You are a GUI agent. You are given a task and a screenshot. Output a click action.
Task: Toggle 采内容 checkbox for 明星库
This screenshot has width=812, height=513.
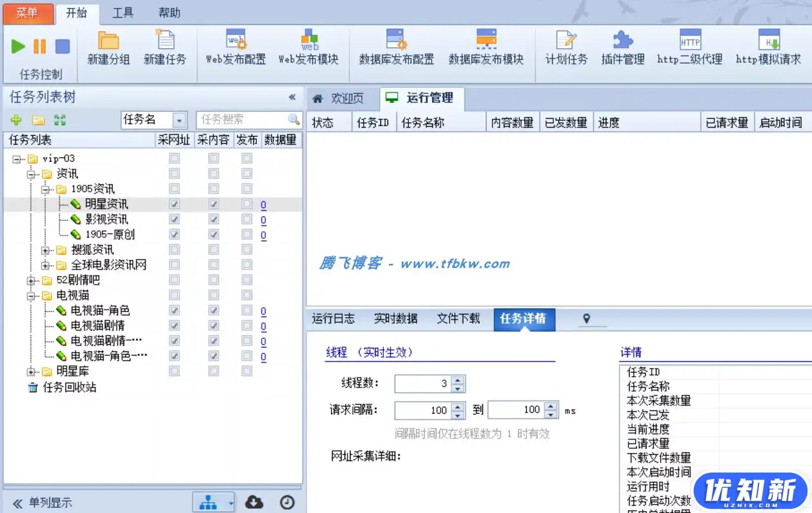pyautogui.click(x=213, y=371)
